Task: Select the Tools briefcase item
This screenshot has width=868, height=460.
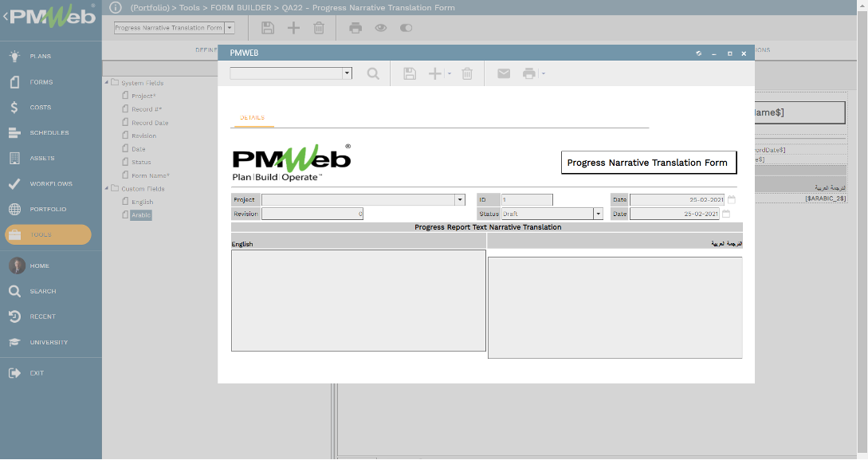Action: [48, 234]
